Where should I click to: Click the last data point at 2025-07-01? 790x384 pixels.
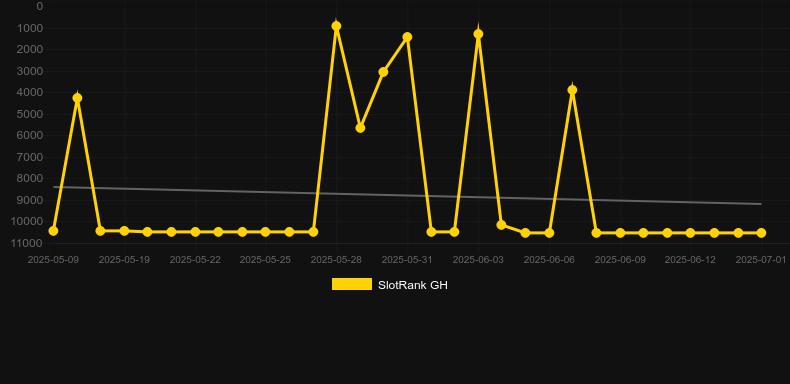[x=761, y=233]
